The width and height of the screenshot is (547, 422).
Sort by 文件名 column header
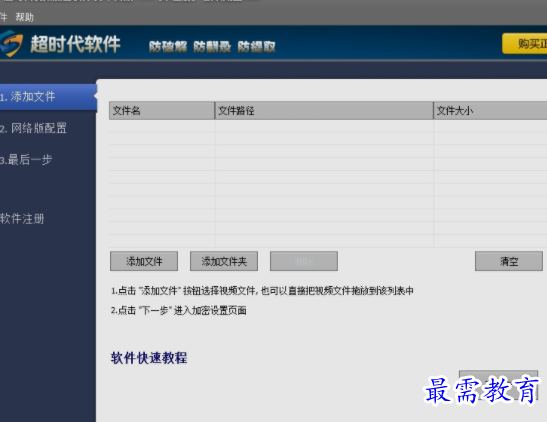coord(162,111)
